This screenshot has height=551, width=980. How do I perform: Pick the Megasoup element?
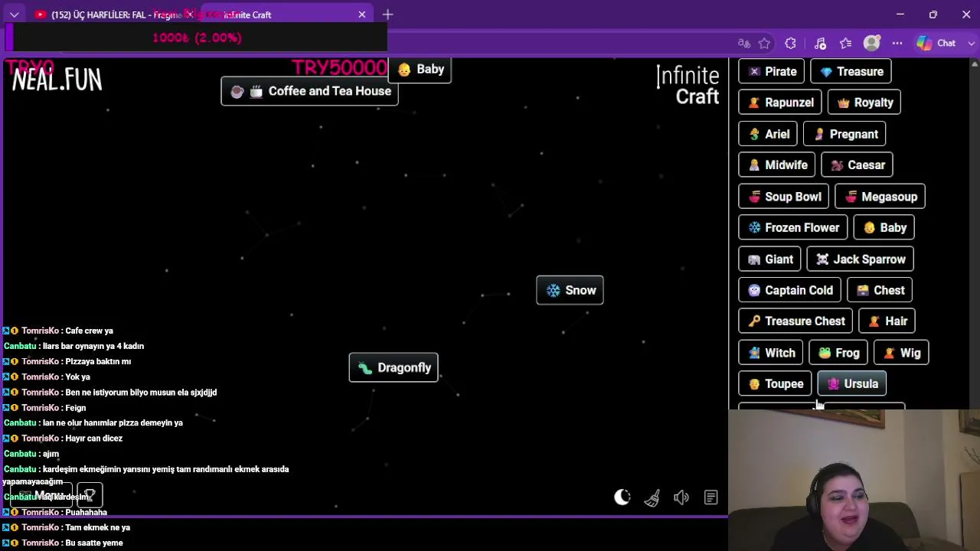coord(880,197)
